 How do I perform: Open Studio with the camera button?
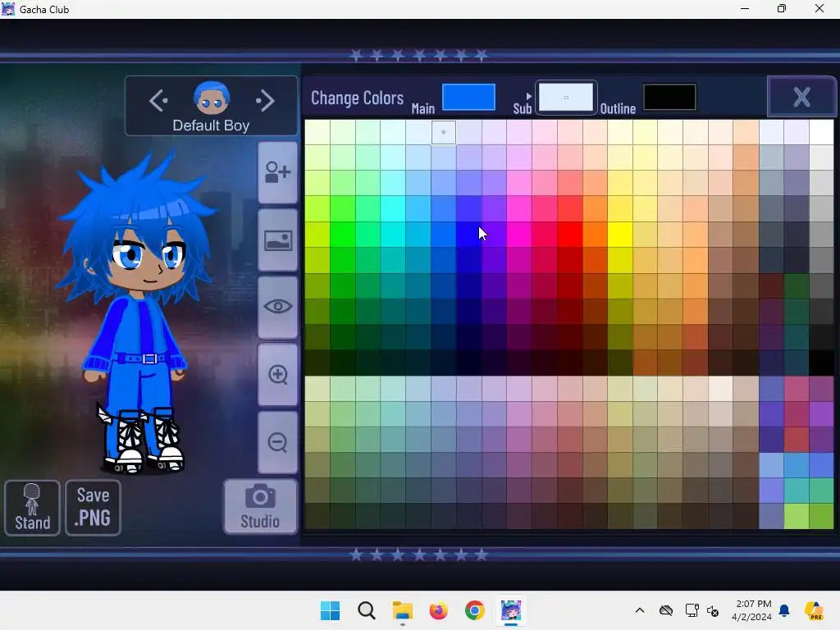pos(260,507)
